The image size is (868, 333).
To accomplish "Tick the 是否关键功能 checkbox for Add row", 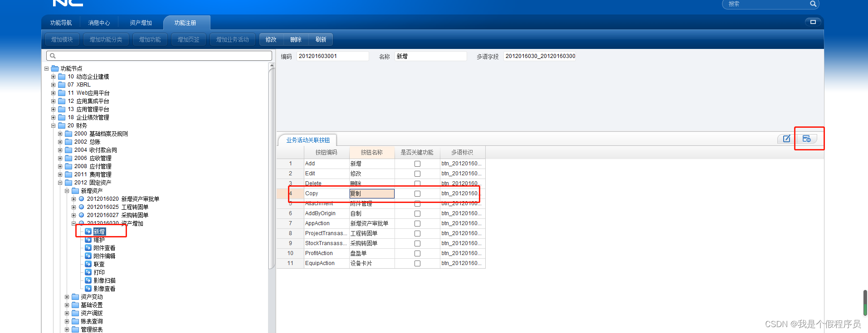I will [417, 164].
